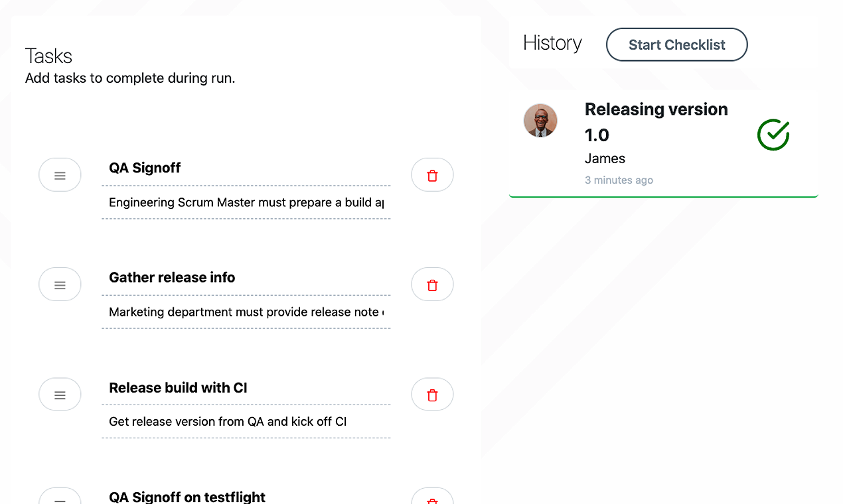Delete the QA Signoff task with trash icon
The image size is (843, 504).
coord(432,174)
